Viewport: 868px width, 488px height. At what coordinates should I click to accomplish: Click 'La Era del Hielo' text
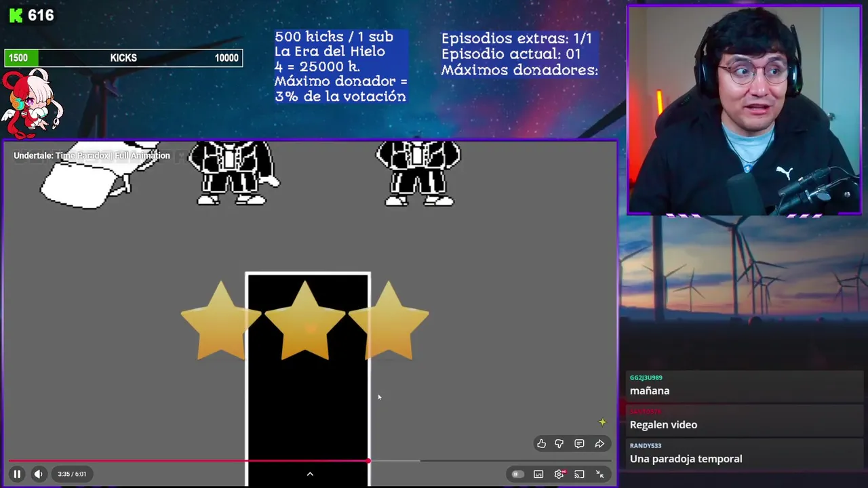[x=330, y=52]
